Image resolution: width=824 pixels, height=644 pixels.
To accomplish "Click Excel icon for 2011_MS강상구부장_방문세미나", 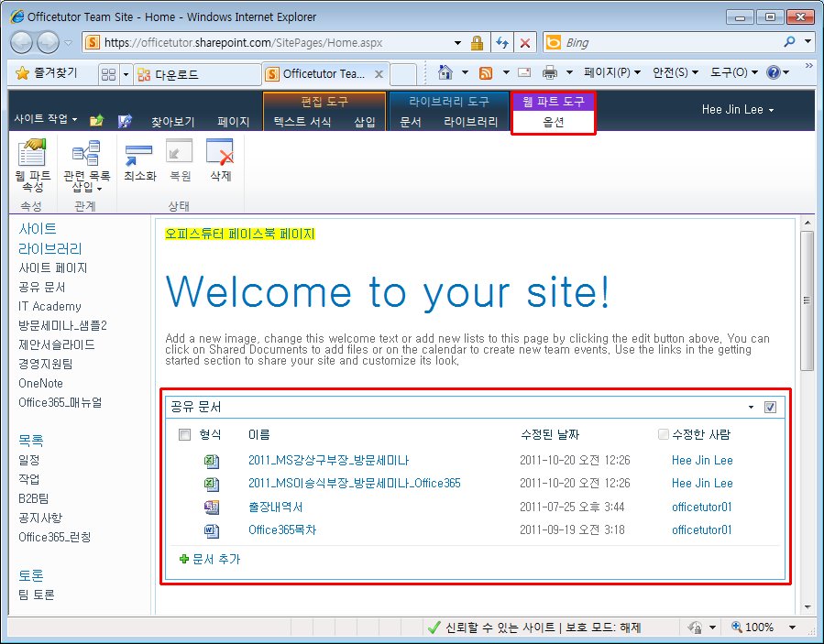I will point(211,461).
